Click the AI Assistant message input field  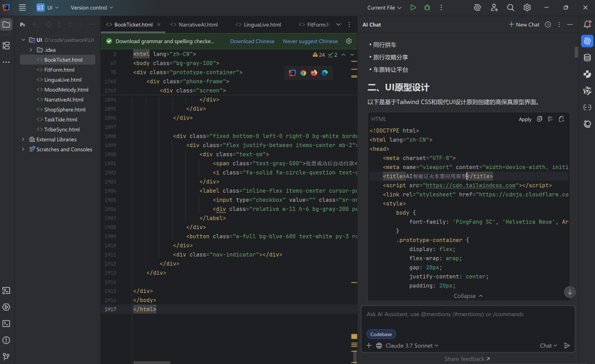(468, 314)
